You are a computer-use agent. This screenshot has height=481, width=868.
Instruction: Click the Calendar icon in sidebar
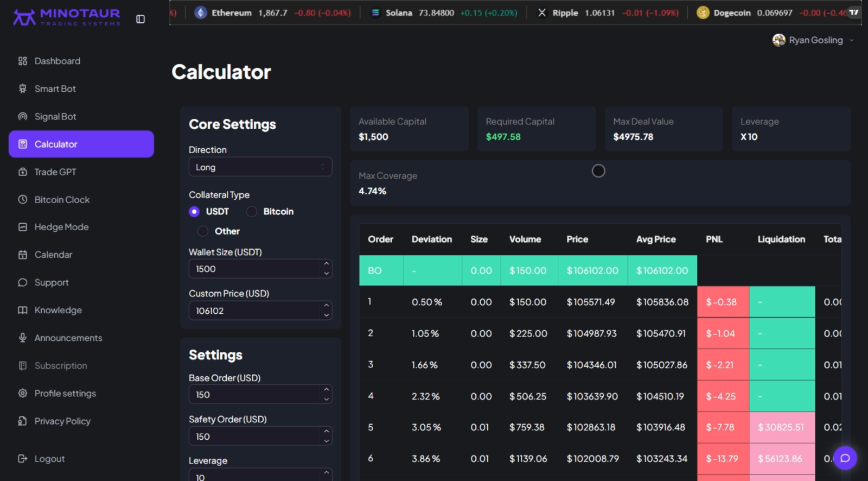tap(22, 255)
